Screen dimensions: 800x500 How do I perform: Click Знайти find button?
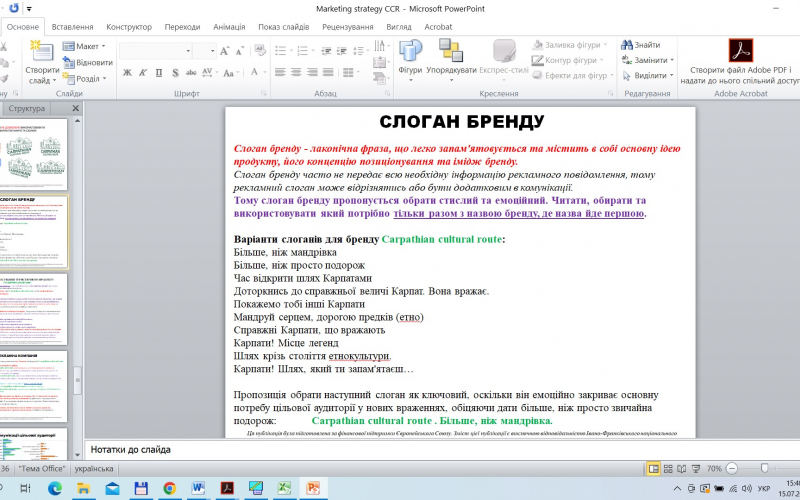641,45
